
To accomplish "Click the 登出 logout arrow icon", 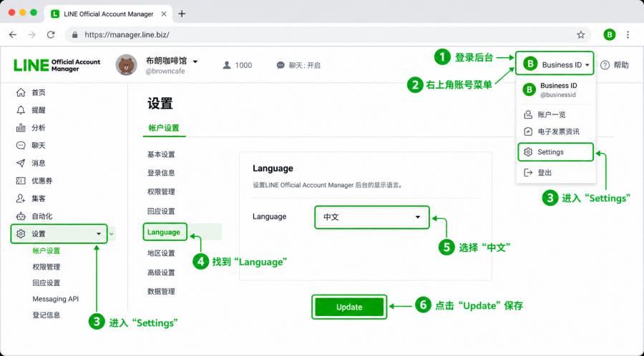I will coord(528,173).
